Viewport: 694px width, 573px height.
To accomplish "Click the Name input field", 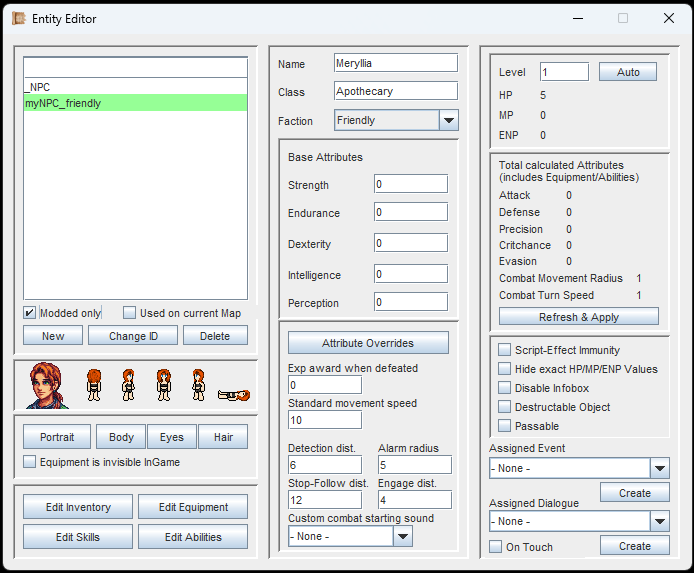I will click(395, 64).
